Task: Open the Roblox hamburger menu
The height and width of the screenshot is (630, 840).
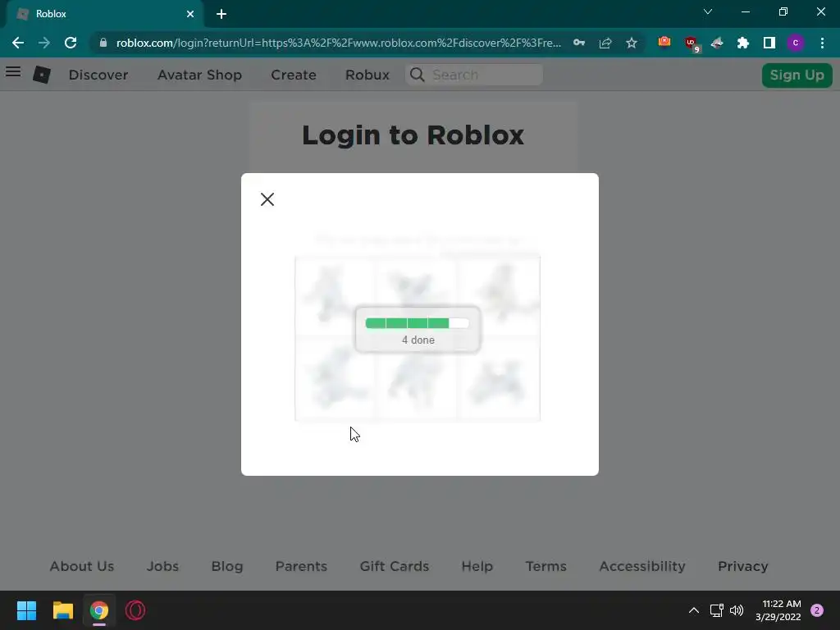Action: (x=13, y=72)
